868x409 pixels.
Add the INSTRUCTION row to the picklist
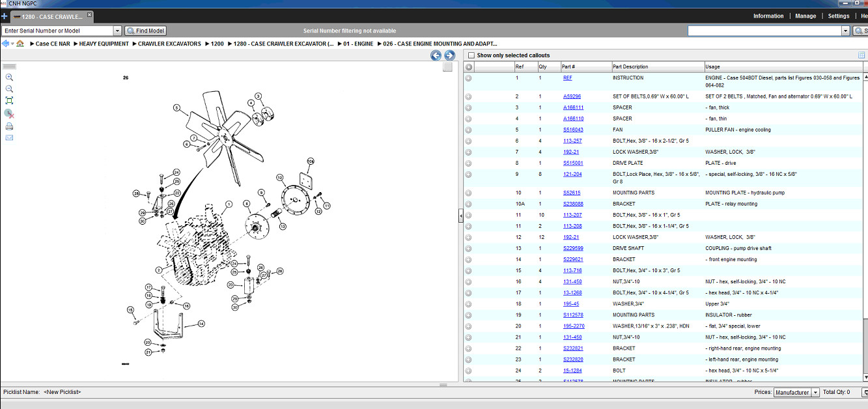(x=468, y=78)
